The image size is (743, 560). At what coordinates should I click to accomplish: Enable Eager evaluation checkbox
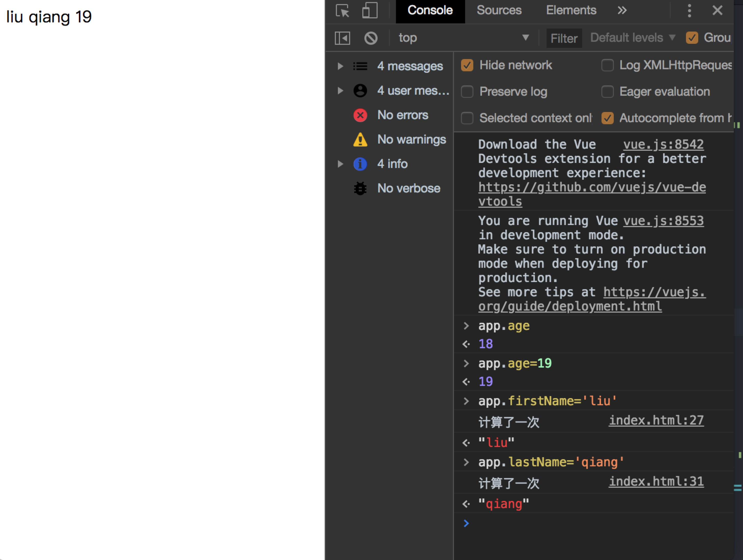click(x=607, y=91)
